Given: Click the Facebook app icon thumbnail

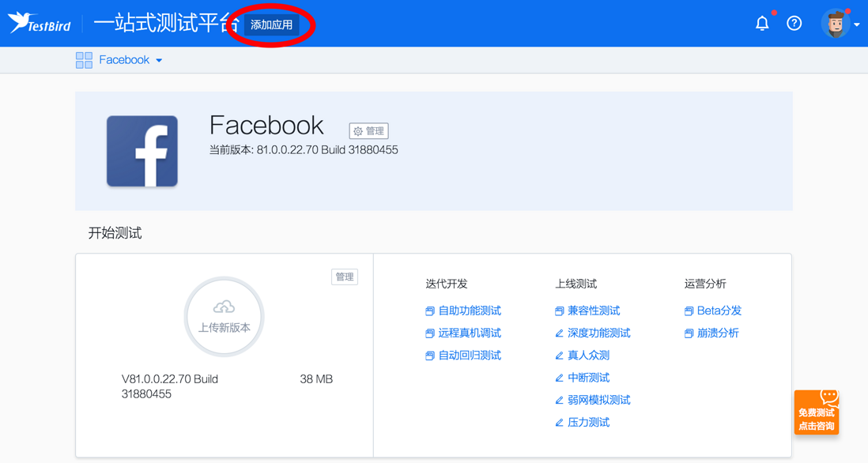Looking at the screenshot, I should coord(142,151).
